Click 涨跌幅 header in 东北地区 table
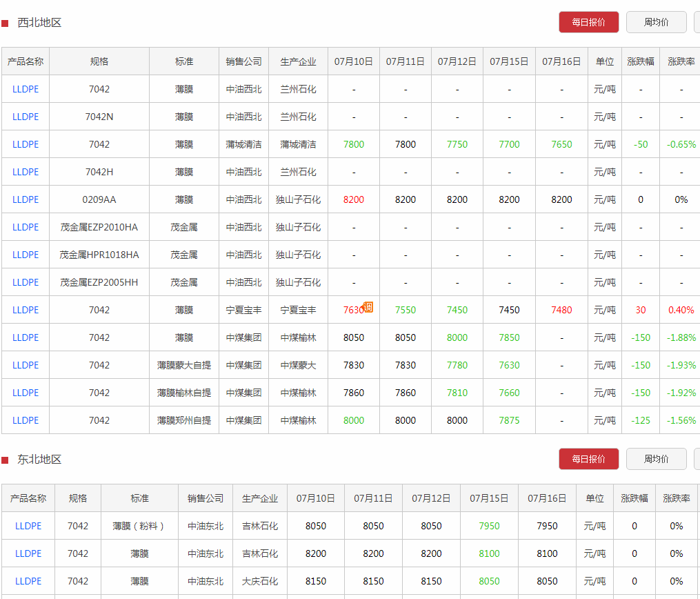700x599 pixels. point(634,498)
